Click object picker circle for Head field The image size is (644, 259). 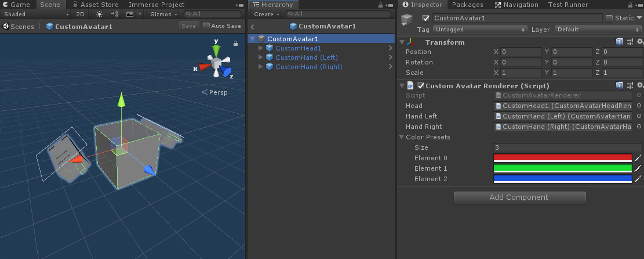639,106
